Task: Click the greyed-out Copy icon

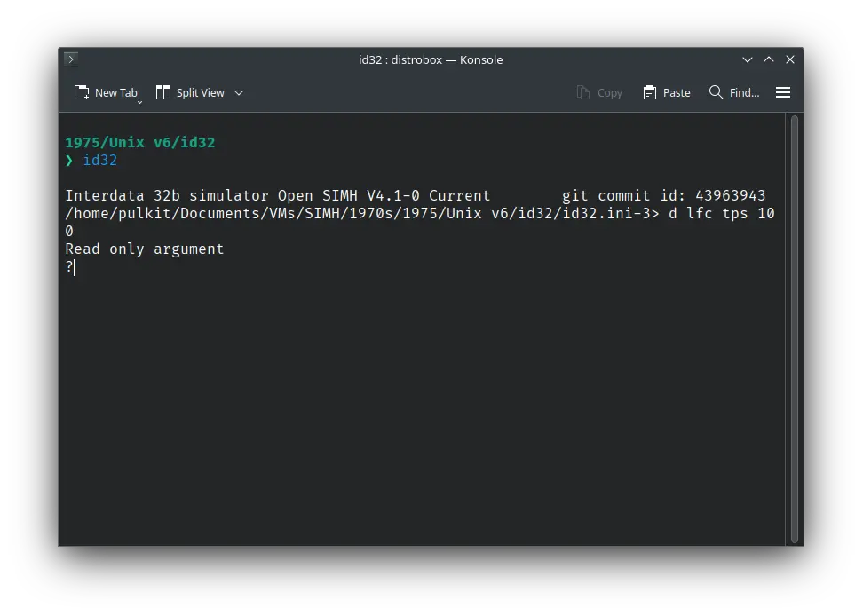Action: tap(583, 92)
